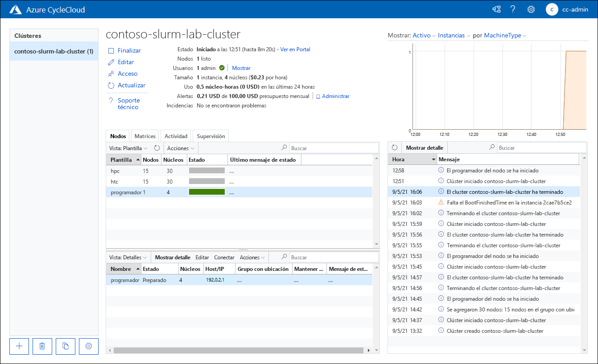
Task: Switch to the Matrices tab
Action: pyautogui.click(x=145, y=136)
